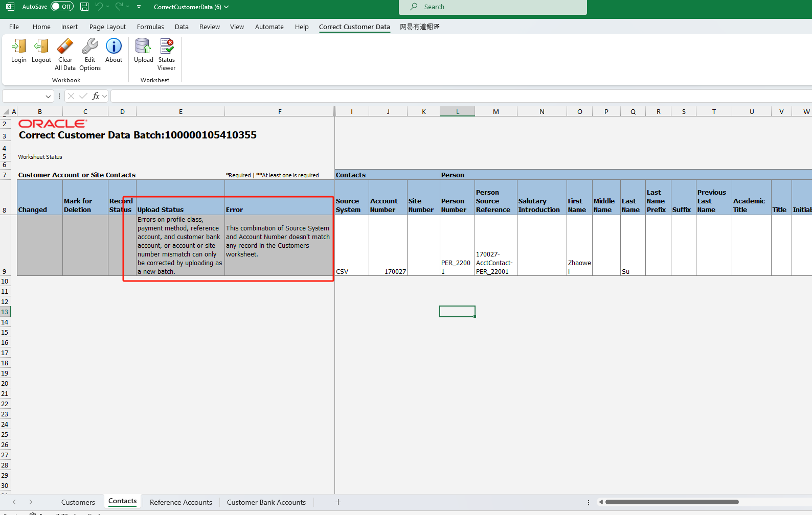Image resolution: width=812 pixels, height=515 pixels.
Task: Click the Insert Function fx icon
Action: 96,96
